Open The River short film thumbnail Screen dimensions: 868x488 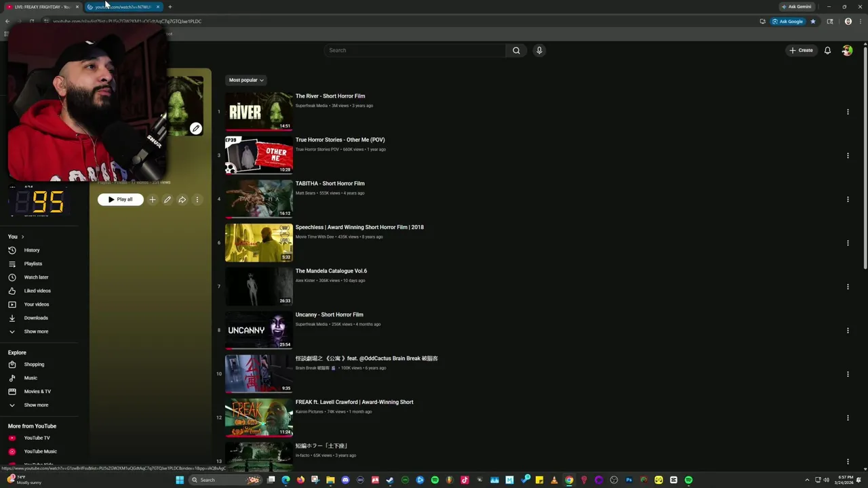(259, 112)
